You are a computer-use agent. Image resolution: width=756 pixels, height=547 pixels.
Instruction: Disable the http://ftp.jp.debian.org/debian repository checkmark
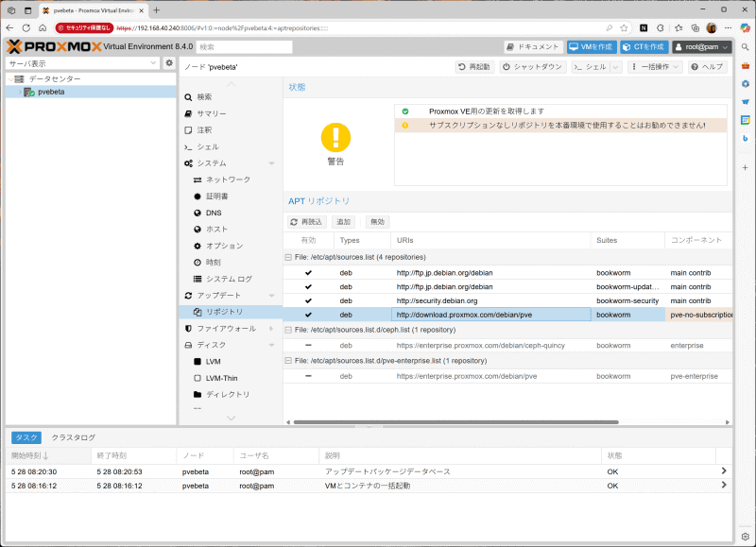pos(309,273)
